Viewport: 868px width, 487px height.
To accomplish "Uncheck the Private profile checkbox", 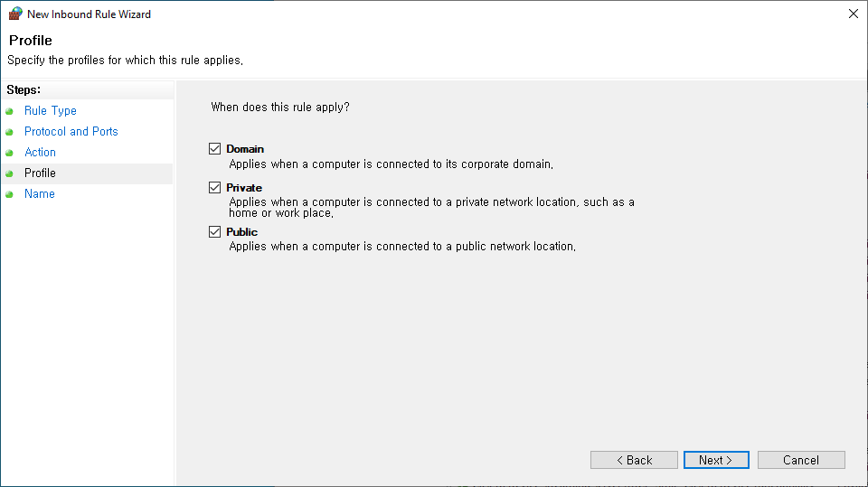I will [x=214, y=188].
